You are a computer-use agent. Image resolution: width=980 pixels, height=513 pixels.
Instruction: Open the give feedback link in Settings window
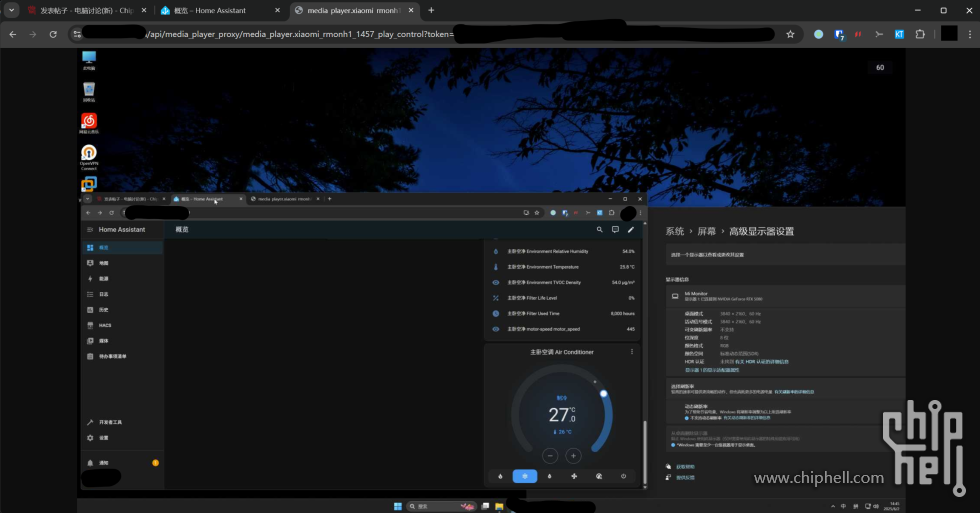(x=685, y=477)
